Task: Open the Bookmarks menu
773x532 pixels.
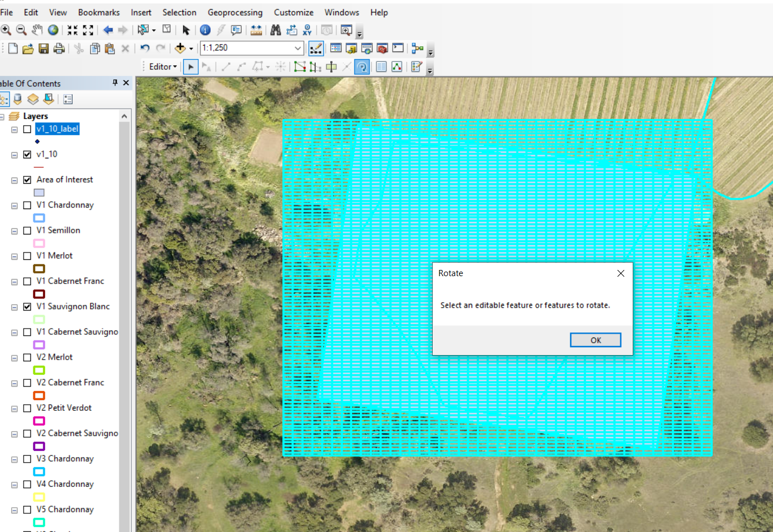Action: 99,12
